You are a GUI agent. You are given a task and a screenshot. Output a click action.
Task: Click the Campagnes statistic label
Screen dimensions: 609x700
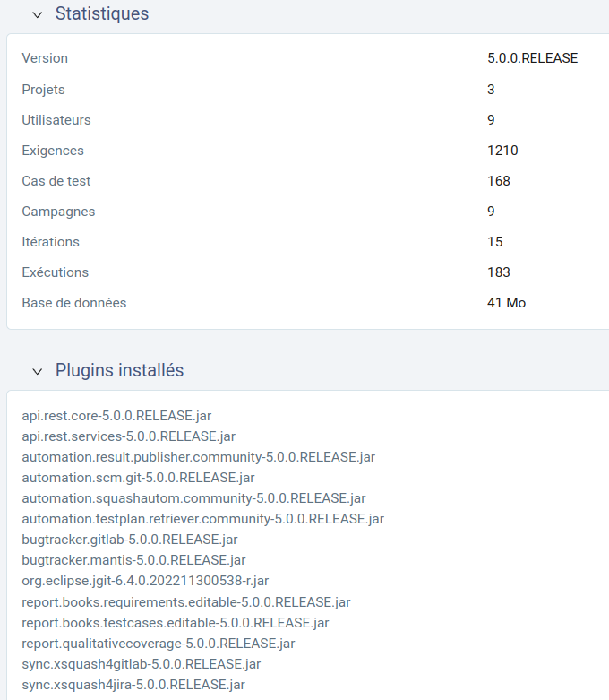[58, 212]
